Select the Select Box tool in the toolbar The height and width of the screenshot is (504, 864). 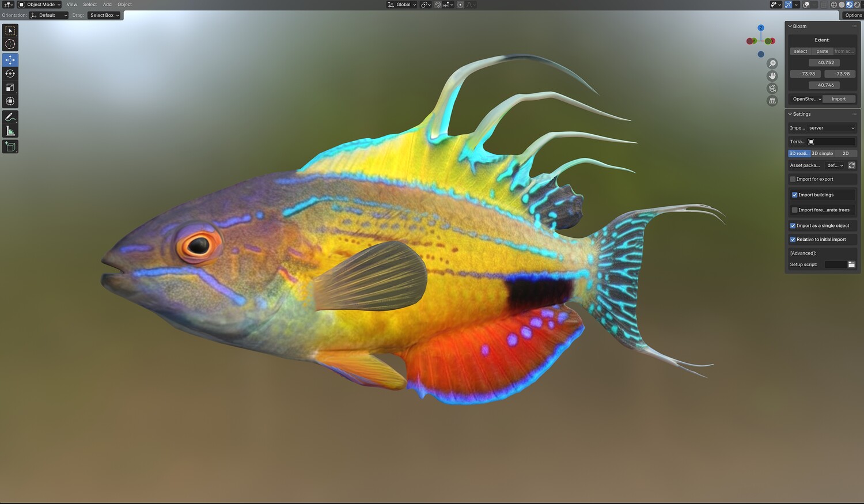pyautogui.click(x=10, y=31)
